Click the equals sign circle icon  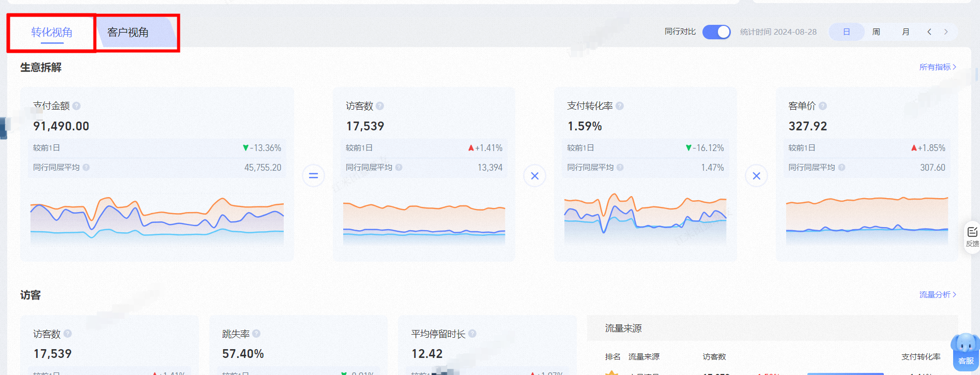point(313,176)
